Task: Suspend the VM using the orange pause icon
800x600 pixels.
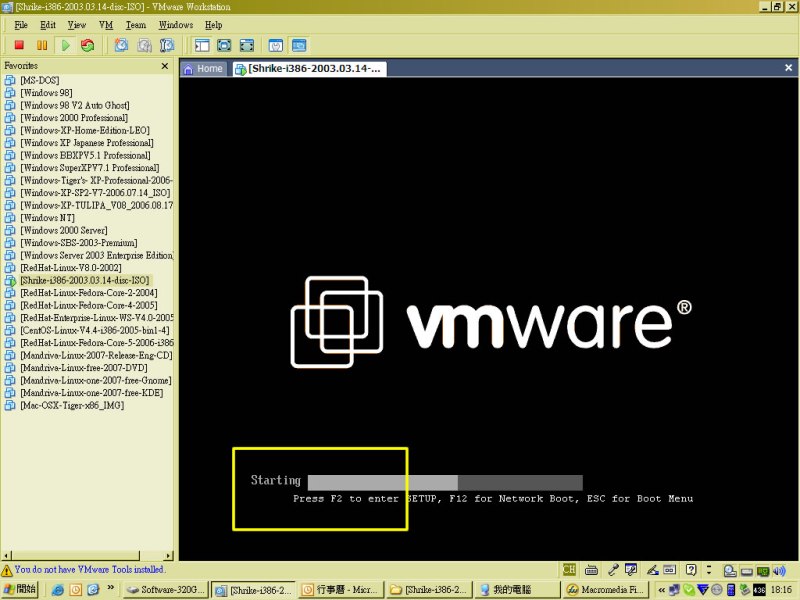Action: point(42,45)
